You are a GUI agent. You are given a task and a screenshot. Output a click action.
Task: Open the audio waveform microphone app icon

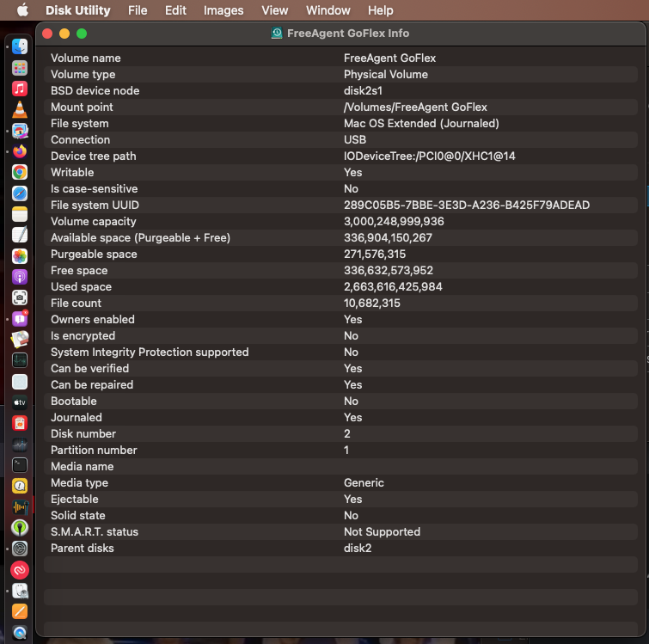pyautogui.click(x=20, y=506)
